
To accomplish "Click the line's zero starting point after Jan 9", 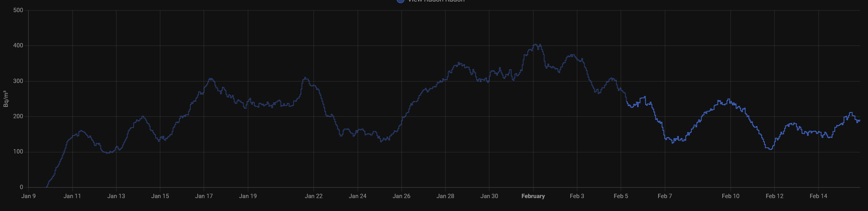I will [x=47, y=187].
